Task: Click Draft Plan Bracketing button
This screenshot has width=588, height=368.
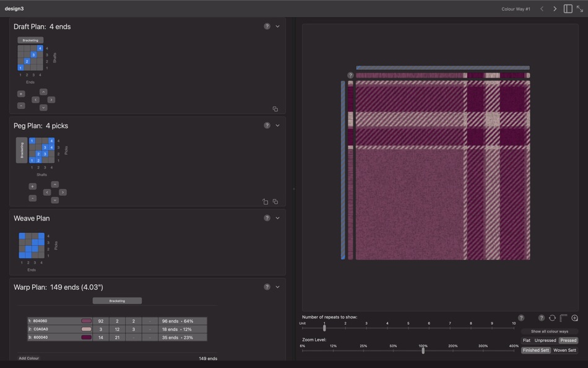Action: tap(30, 40)
